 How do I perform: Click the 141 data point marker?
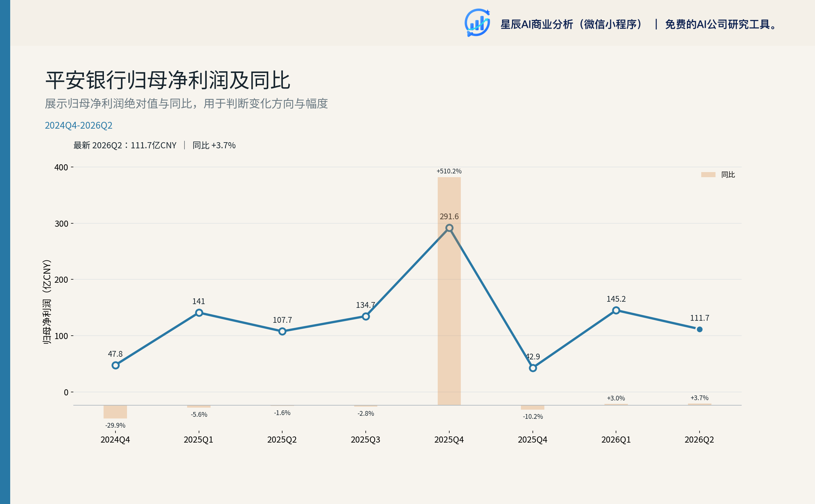point(199,313)
